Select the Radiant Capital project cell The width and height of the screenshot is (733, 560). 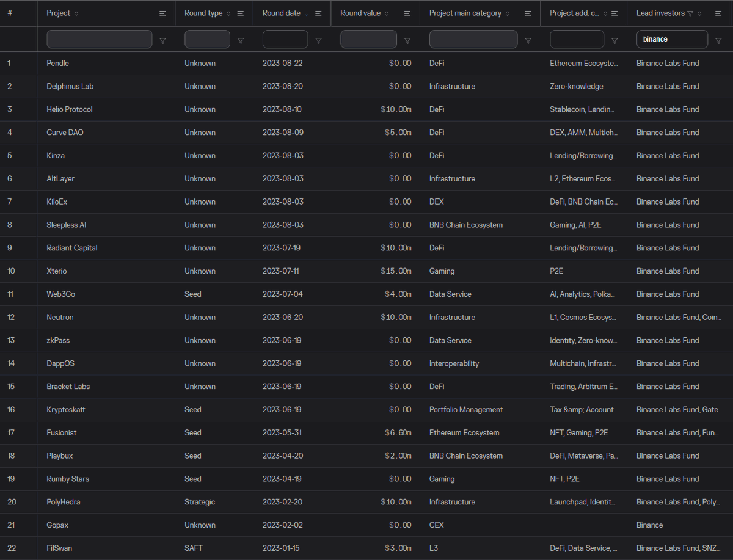pyautogui.click(x=106, y=248)
